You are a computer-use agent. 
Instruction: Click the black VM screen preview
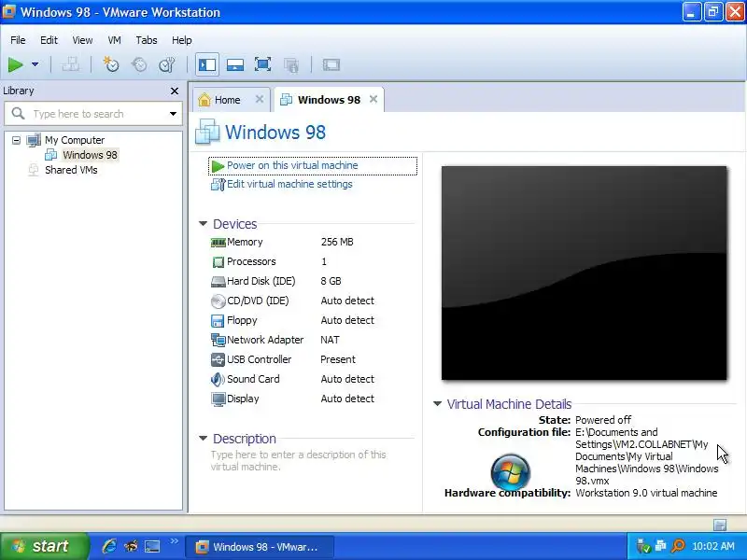(x=585, y=273)
